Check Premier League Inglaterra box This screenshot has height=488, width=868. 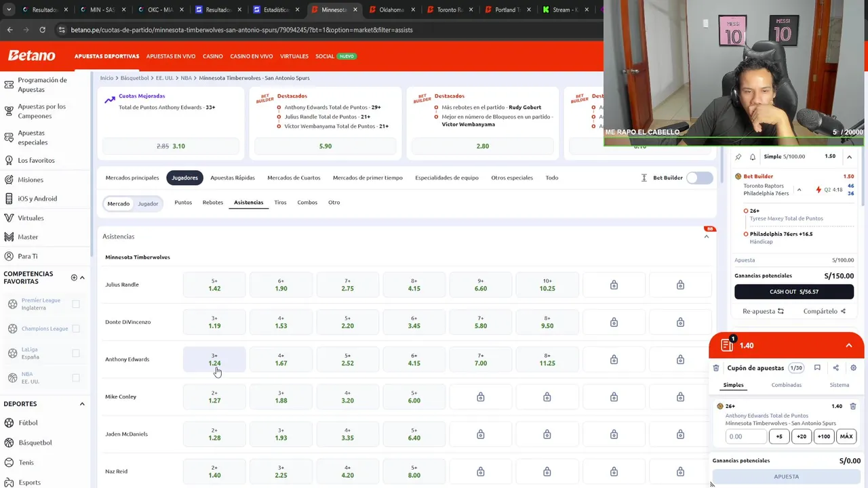(x=76, y=304)
